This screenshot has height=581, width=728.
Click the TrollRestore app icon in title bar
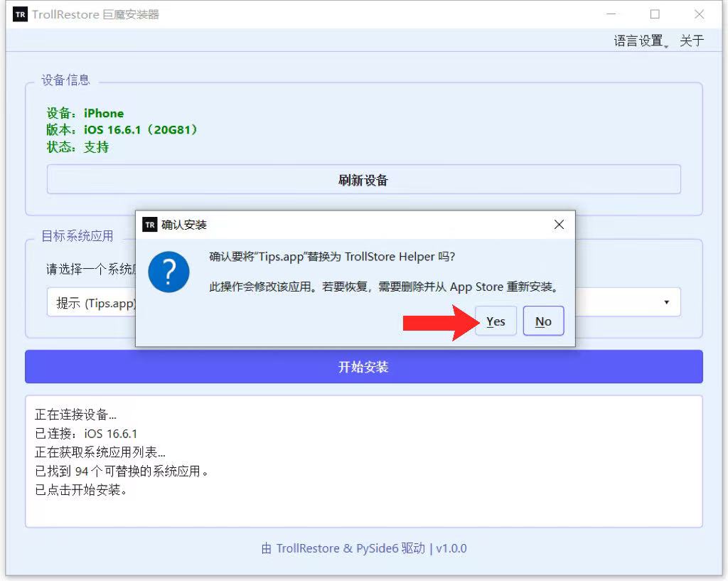(x=21, y=14)
